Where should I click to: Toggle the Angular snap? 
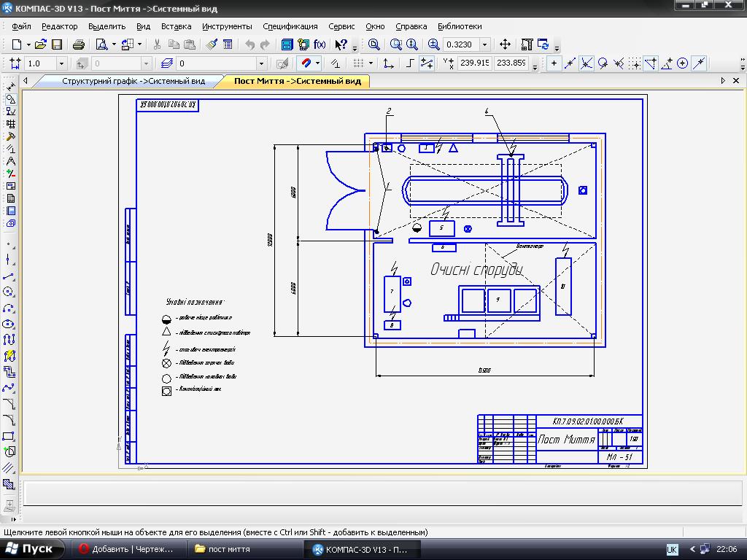[x=667, y=63]
